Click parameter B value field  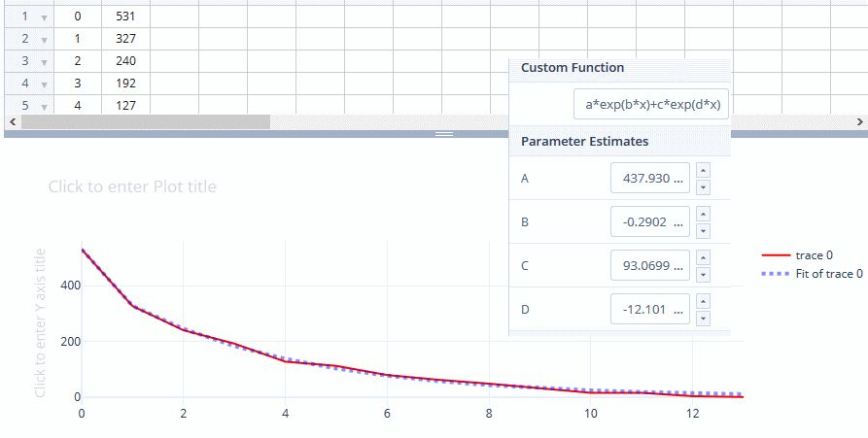coord(650,222)
